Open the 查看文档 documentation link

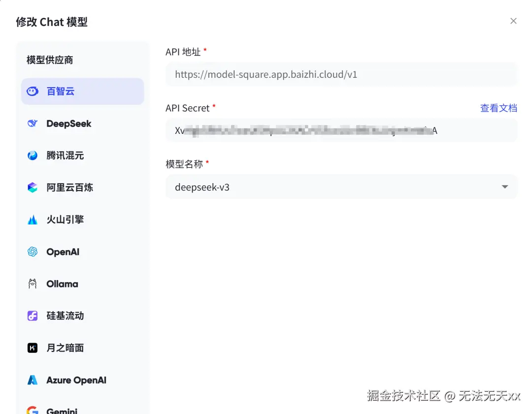(499, 108)
